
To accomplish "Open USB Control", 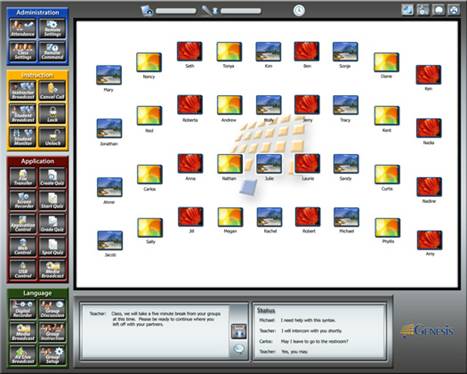I will (23, 270).
